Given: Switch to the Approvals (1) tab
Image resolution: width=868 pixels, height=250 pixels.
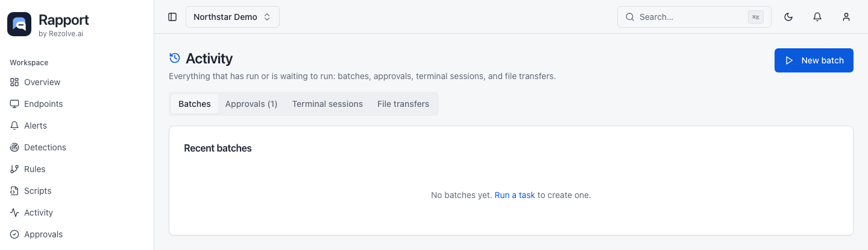Looking at the screenshot, I should (x=251, y=104).
